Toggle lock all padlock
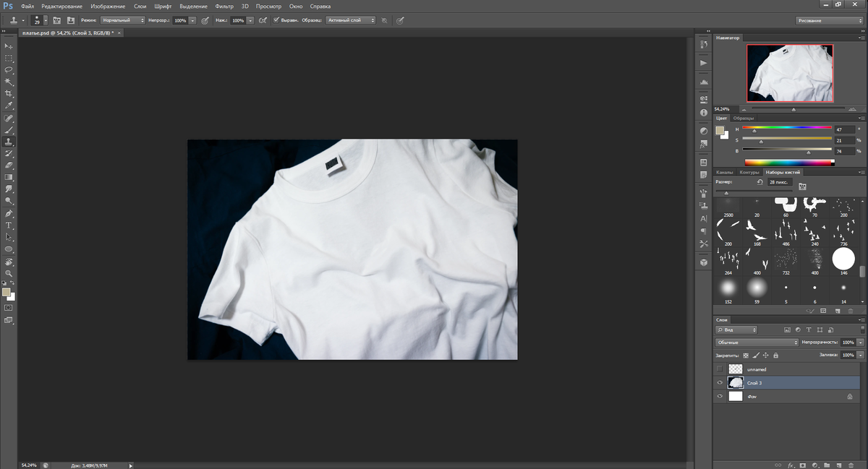Image resolution: width=868 pixels, height=469 pixels. [775, 356]
